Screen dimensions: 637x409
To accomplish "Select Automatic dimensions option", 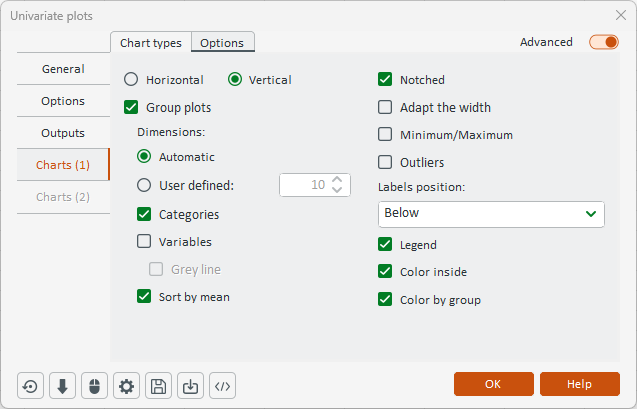I will [144, 157].
